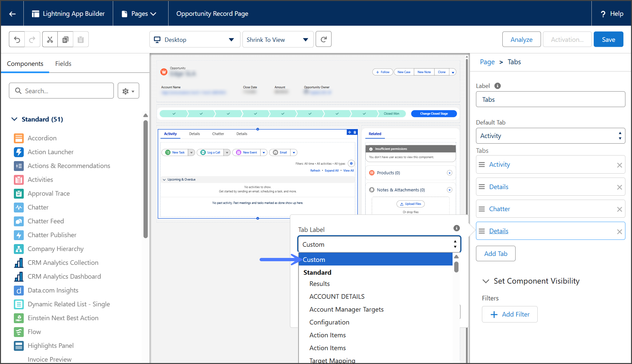Click the Accordion component icon
The width and height of the screenshot is (632, 364).
tap(19, 138)
